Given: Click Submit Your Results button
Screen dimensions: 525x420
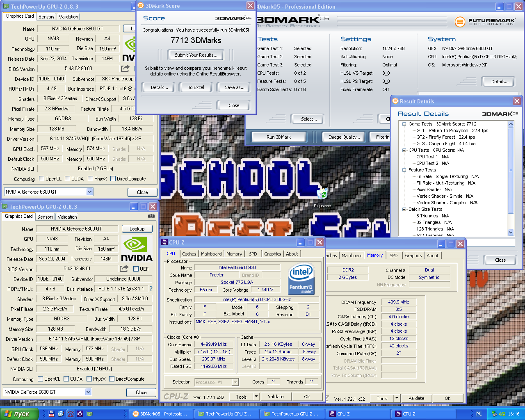Looking at the screenshot, I should (x=196, y=55).
